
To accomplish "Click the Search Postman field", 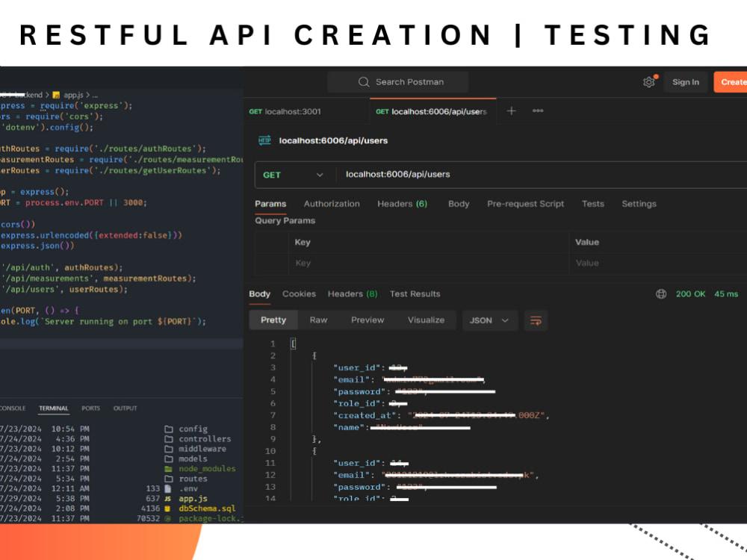I will 398,82.
